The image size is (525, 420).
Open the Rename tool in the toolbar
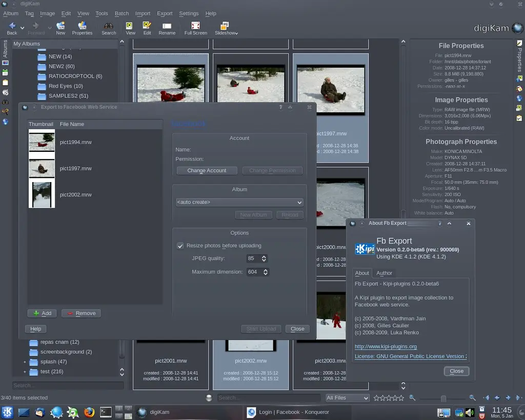[x=167, y=27]
